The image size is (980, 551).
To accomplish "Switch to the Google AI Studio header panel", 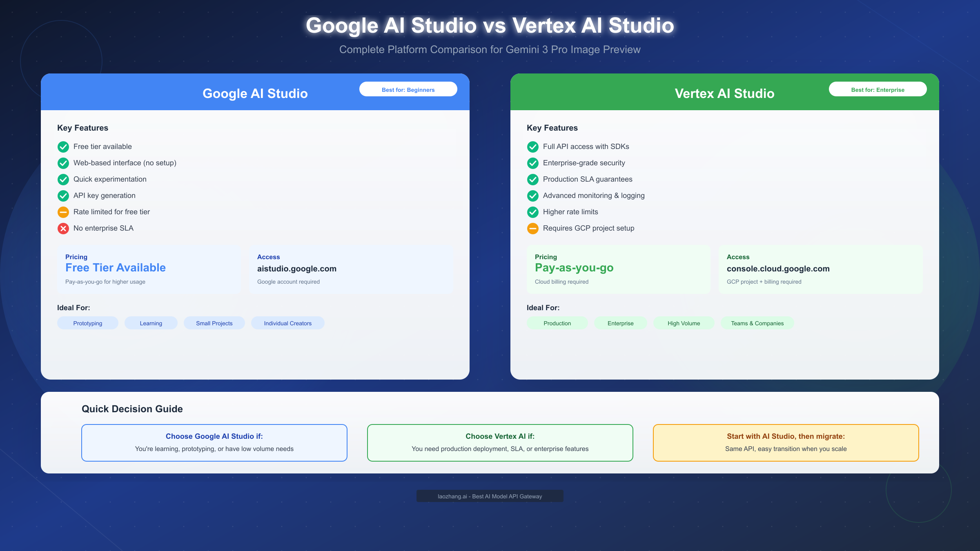I will coord(255,93).
